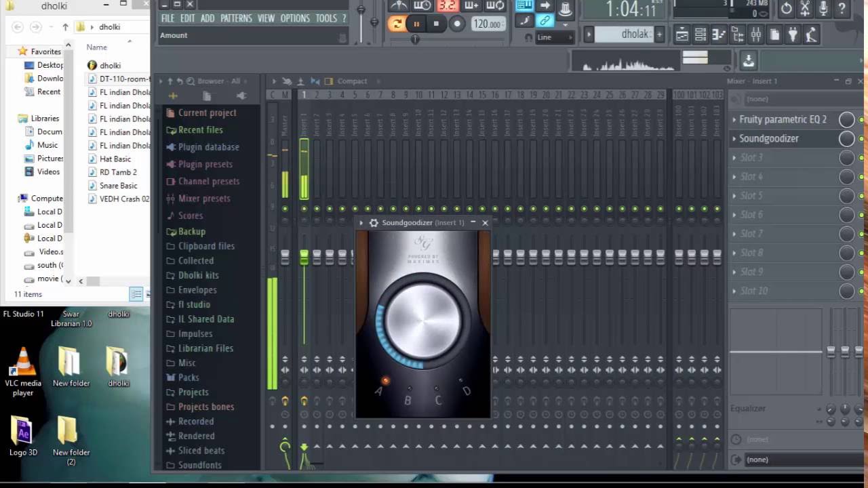The width and height of the screenshot is (868, 488).
Task: Expand Fruity parametric EQ 2 slot arrow
Action: 734,119
